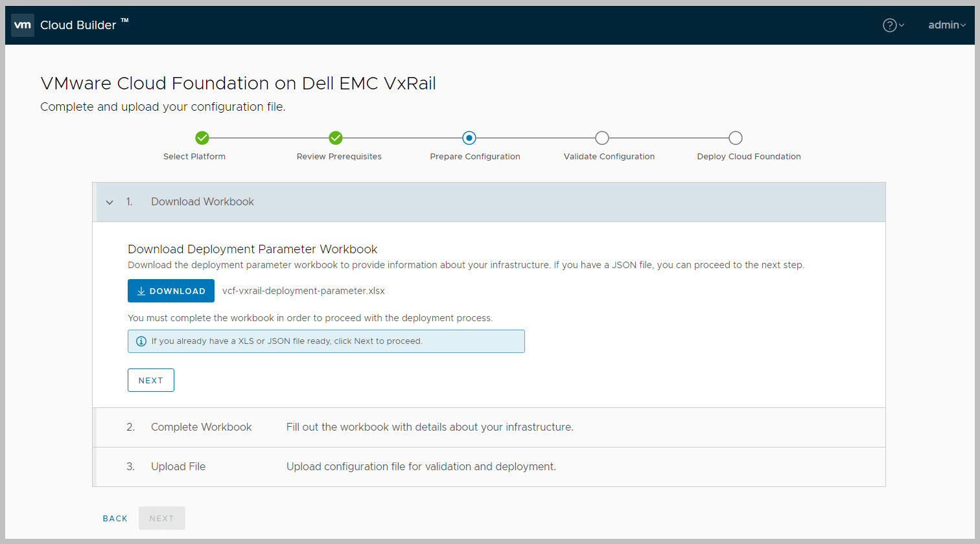Click the Cloud Builder title text

[x=78, y=25]
